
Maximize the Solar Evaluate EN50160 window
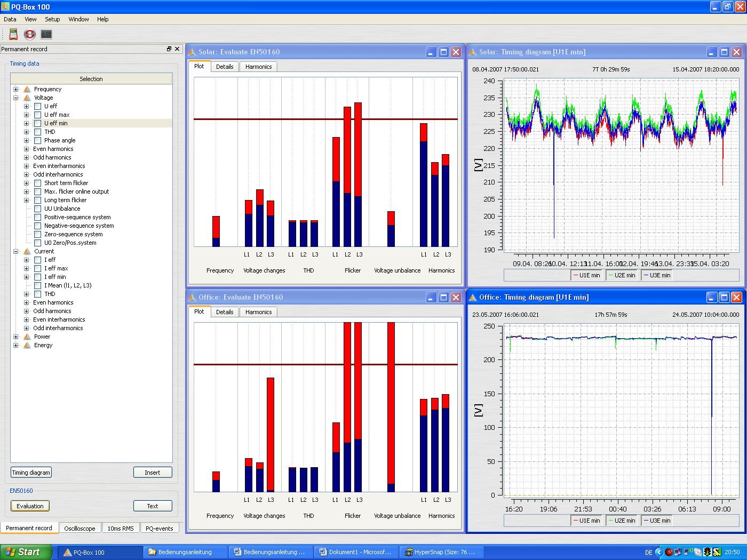pos(443,52)
